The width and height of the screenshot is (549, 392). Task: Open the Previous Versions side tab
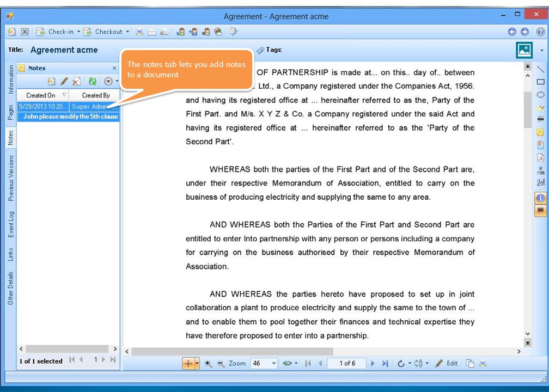(11, 178)
